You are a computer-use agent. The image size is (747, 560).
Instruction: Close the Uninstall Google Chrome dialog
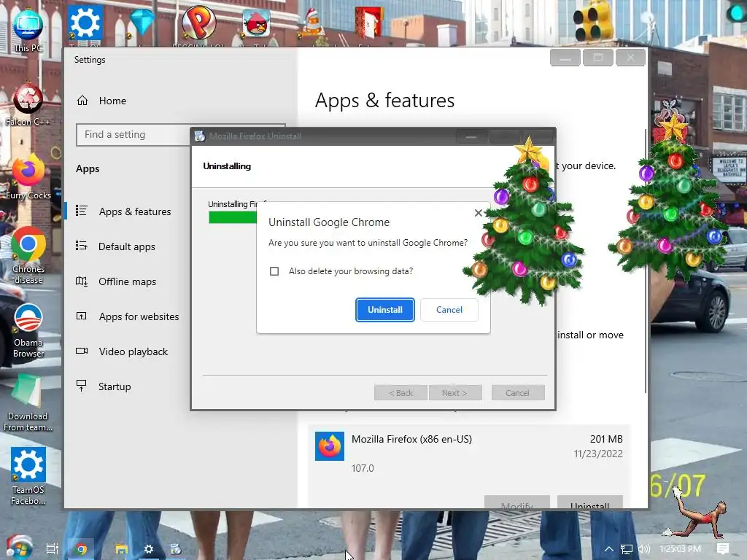[479, 213]
